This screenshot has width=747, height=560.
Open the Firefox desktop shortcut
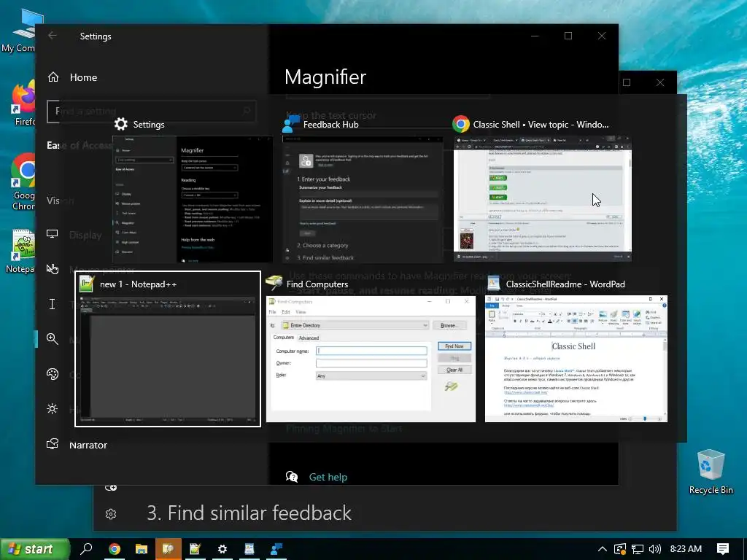click(23, 104)
